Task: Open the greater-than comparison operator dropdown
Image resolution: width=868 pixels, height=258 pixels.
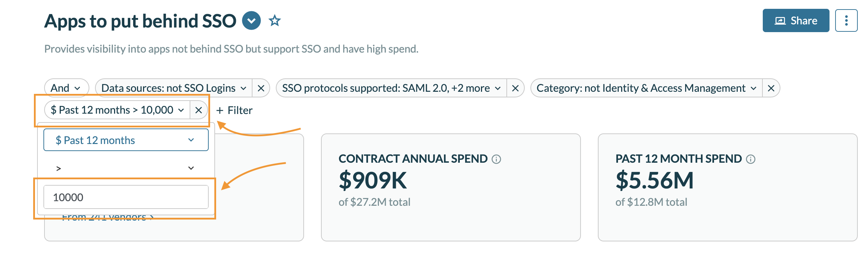Action: pyautogui.click(x=126, y=168)
